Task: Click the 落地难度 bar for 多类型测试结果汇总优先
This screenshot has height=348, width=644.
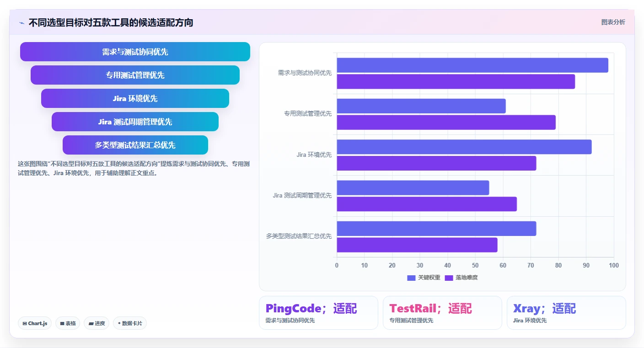Action: [x=417, y=245]
